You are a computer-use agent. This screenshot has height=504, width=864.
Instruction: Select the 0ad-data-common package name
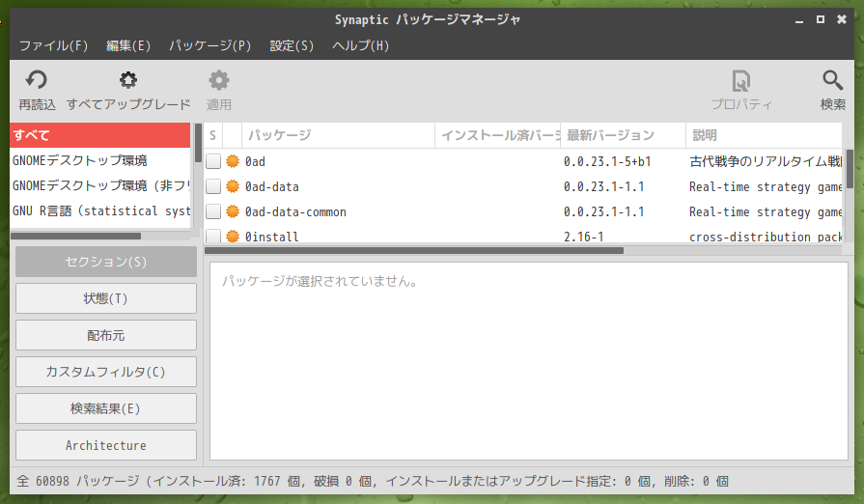[296, 211]
